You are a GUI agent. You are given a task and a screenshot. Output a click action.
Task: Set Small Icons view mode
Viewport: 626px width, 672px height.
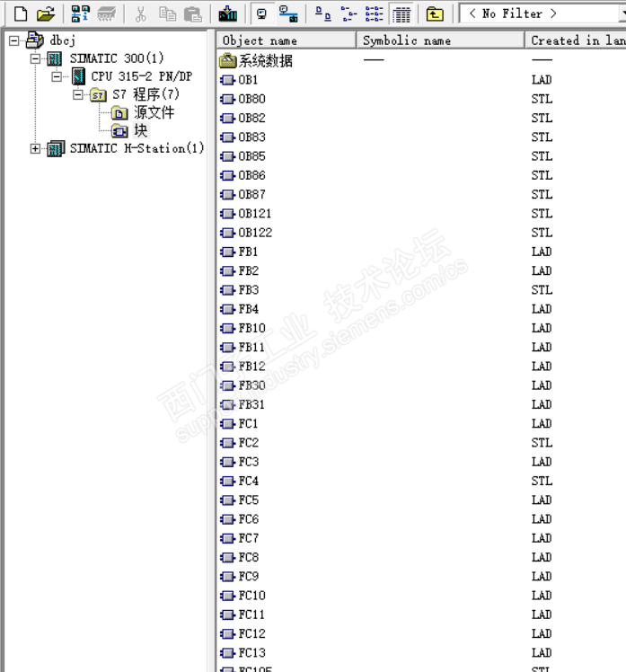[348, 14]
